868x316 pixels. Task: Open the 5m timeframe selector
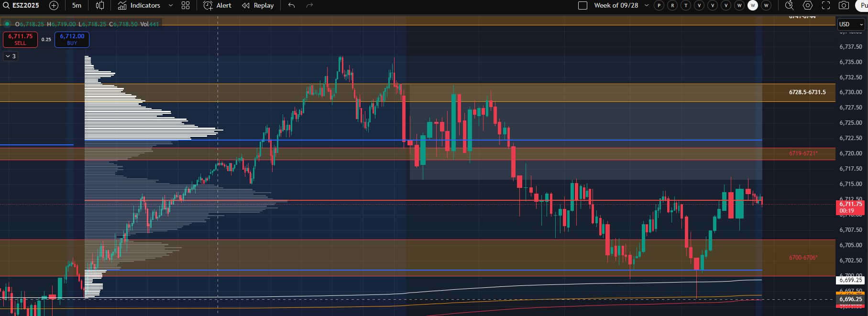point(77,5)
